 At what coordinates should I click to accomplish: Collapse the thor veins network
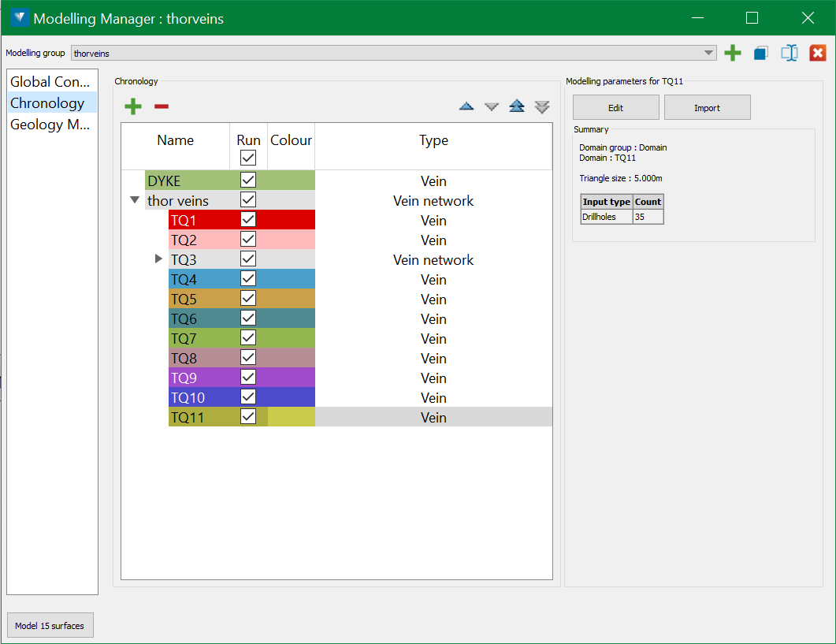(x=135, y=200)
